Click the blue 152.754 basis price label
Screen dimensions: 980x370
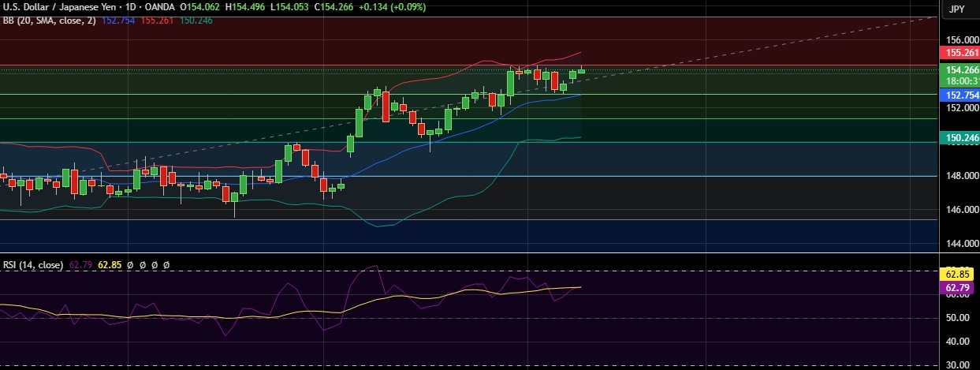pyautogui.click(x=960, y=95)
